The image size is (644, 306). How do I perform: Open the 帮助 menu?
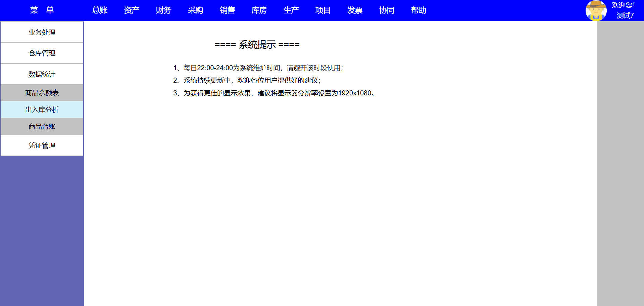click(418, 10)
